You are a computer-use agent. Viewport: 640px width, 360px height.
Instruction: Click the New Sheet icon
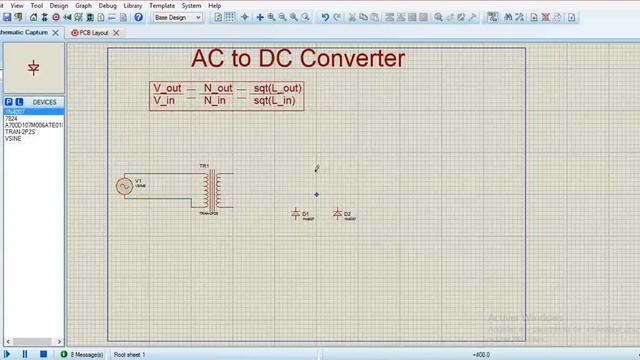coord(534,17)
